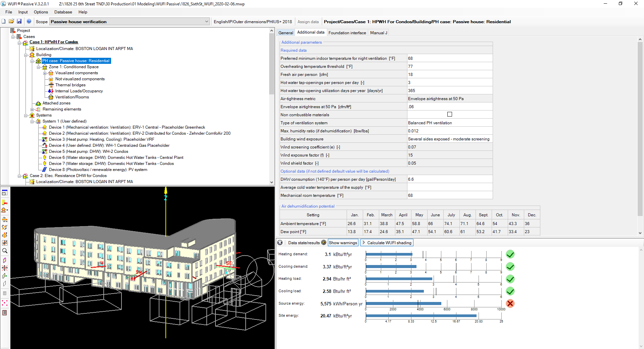Click the Show warnings button
Image resolution: width=644 pixels, height=349 pixels.
coord(343,243)
